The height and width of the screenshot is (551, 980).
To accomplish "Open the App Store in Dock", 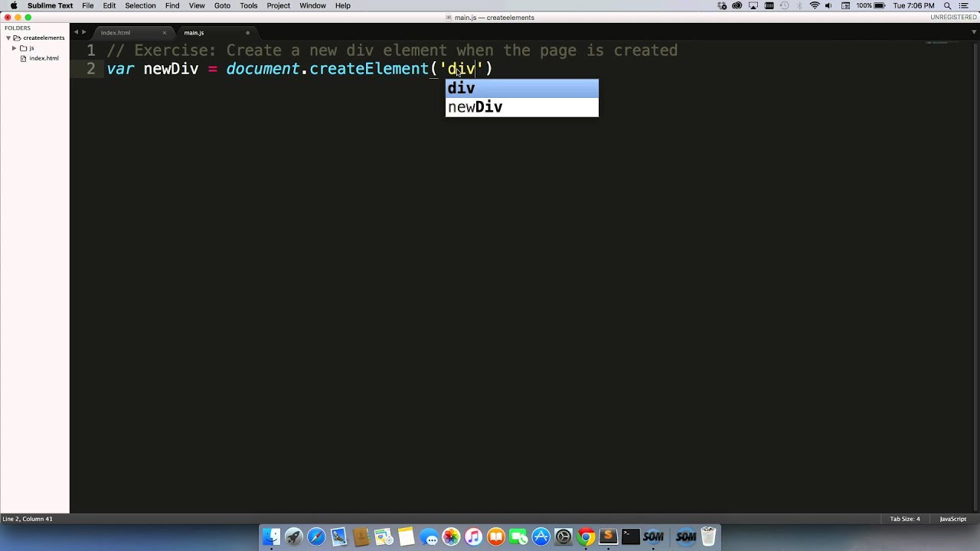I will point(541,537).
